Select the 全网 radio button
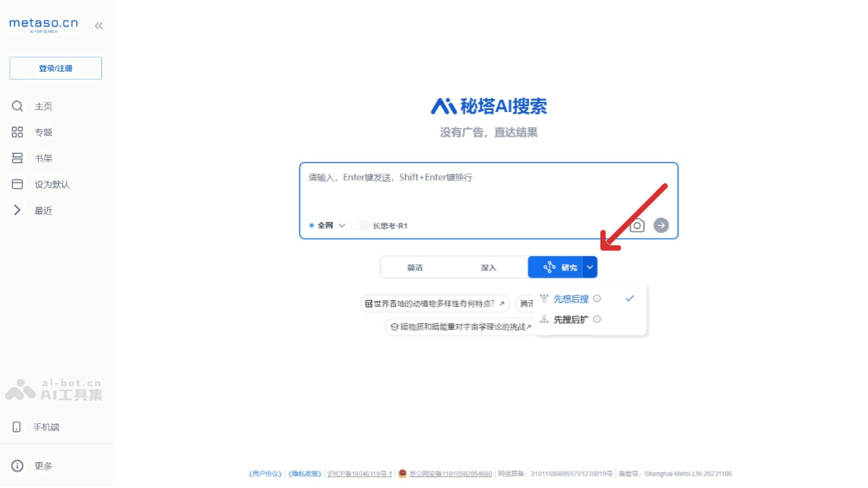The height and width of the screenshot is (488, 868). [311, 225]
